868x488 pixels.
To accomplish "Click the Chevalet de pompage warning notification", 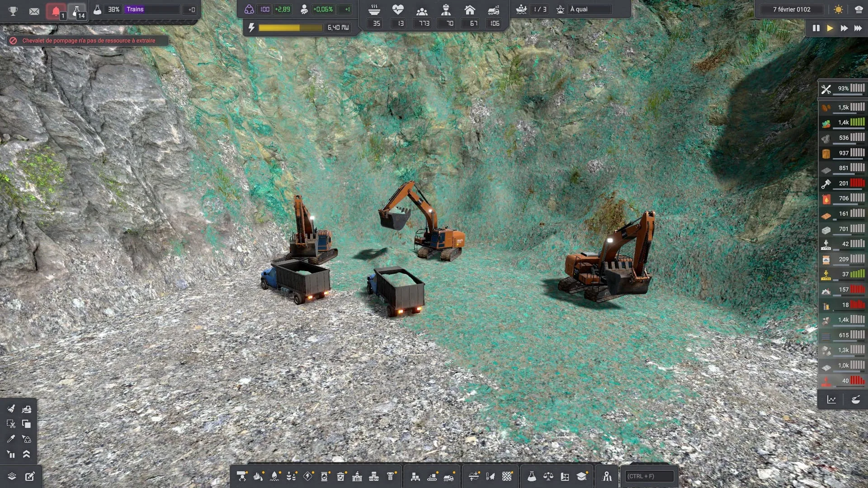I will 88,41.
